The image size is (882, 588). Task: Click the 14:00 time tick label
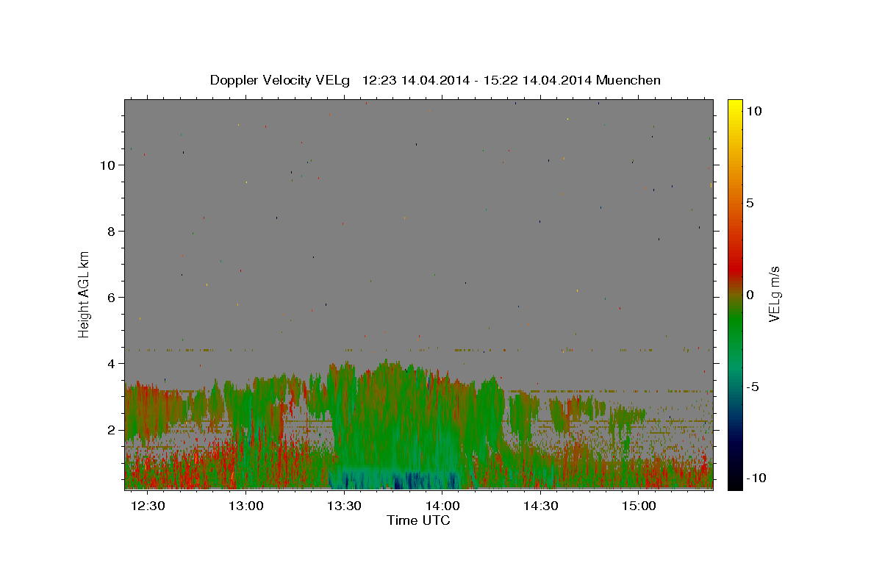(x=442, y=506)
